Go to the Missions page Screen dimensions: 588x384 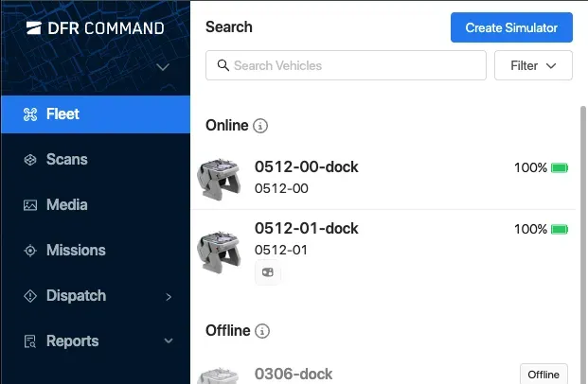point(76,251)
